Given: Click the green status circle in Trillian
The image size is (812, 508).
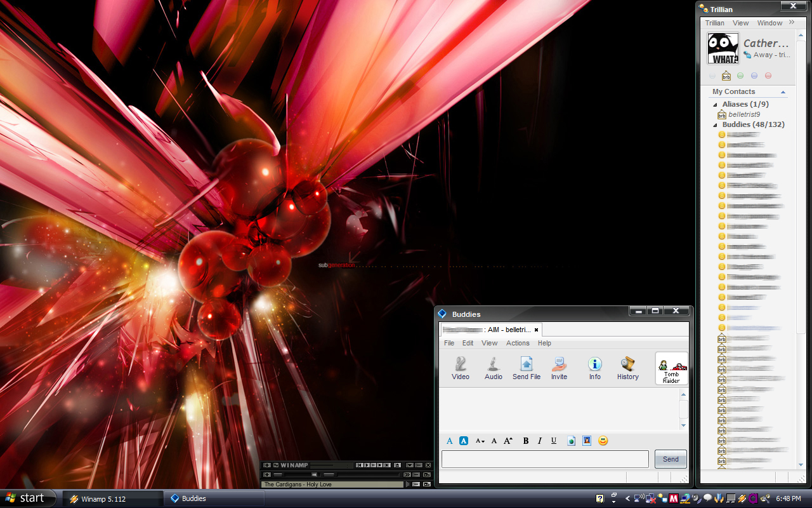Looking at the screenshot, I should [740, 76].
